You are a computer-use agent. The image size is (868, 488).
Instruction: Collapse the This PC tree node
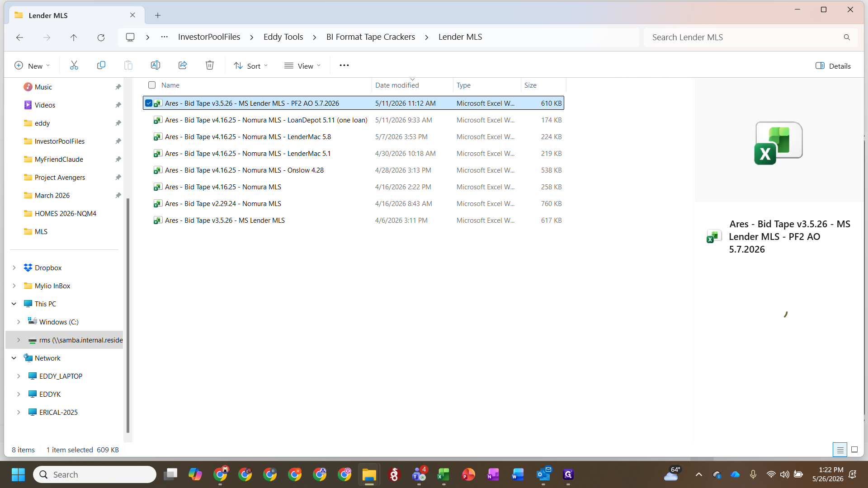click(14, 304)
